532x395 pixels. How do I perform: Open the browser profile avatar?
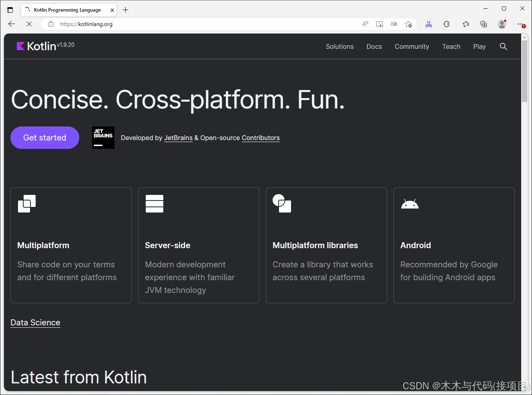502,24
